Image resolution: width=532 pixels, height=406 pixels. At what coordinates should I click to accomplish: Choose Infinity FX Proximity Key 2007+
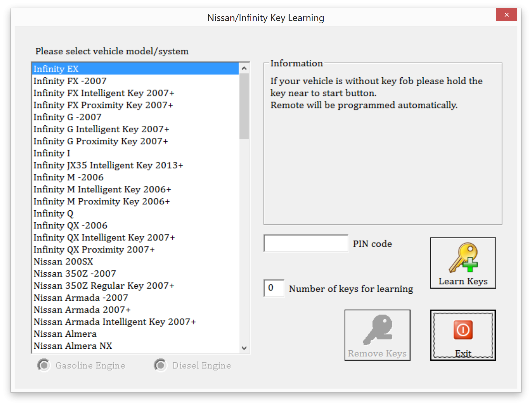point(135,105)
